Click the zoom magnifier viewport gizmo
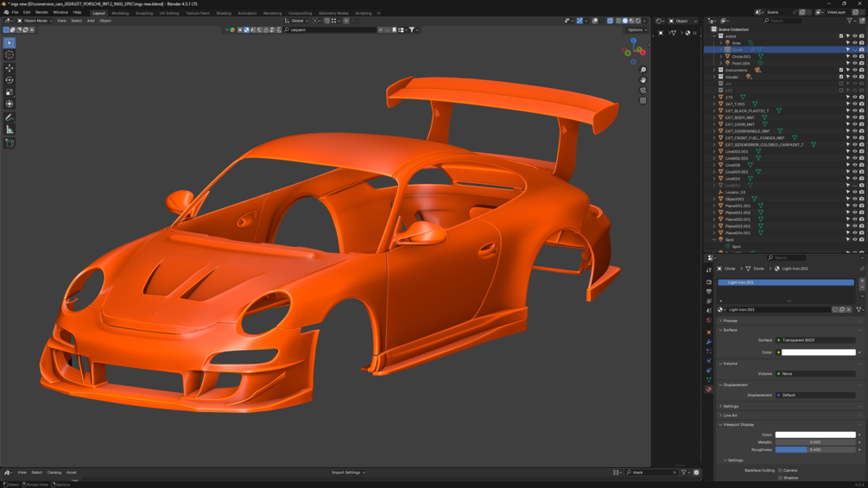This screenshot has height=488, width=868. [643, 70]
